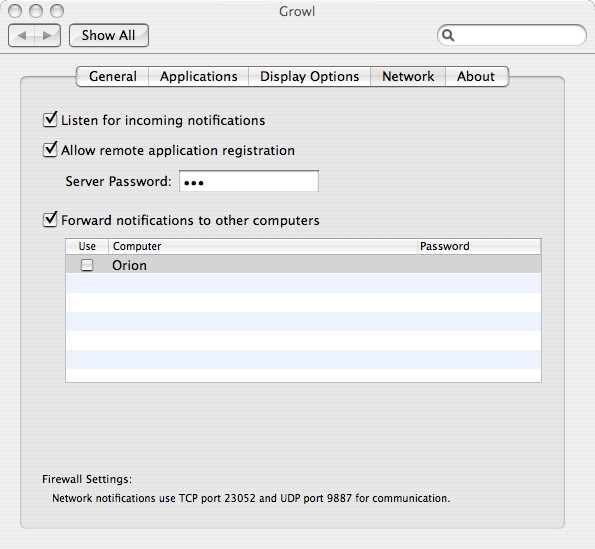This screenshot has width=595, height=549.
Task: Disable Forward notifications to other computers
Action: click(50, 220)
